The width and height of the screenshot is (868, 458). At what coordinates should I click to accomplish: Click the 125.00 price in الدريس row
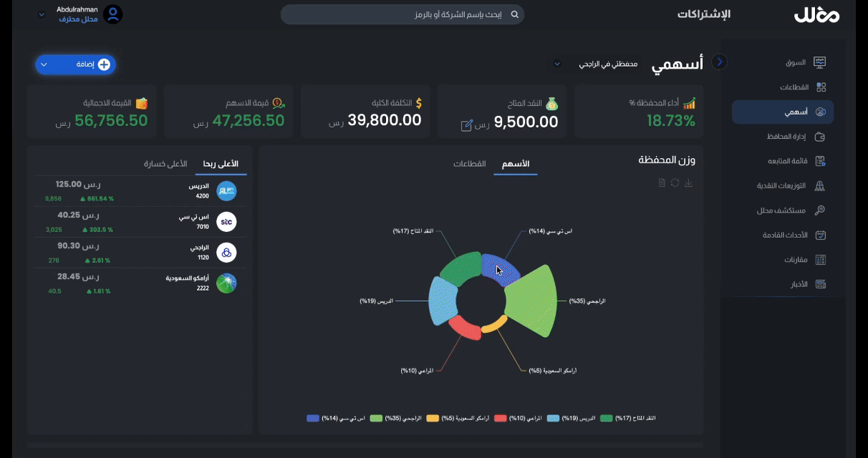(69, 184)
